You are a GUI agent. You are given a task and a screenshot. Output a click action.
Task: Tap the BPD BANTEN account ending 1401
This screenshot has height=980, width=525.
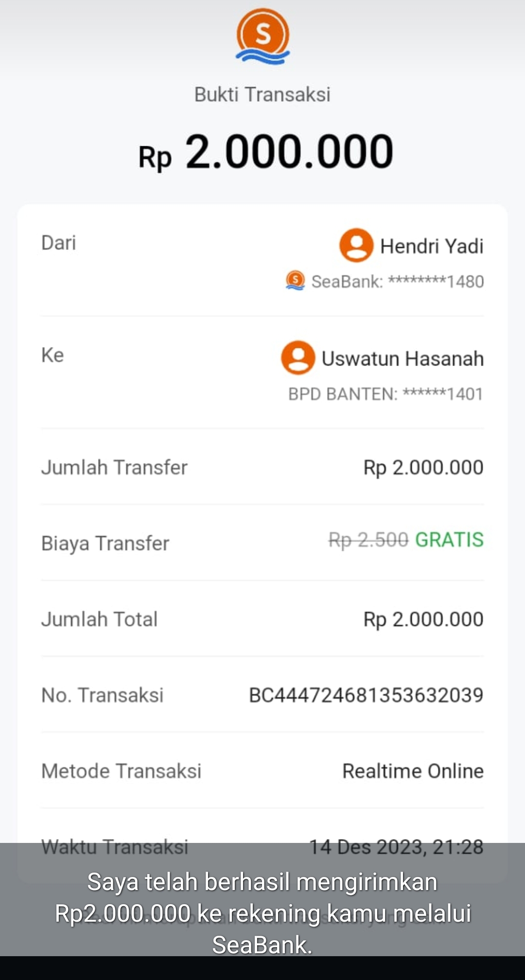pos(385,394)
